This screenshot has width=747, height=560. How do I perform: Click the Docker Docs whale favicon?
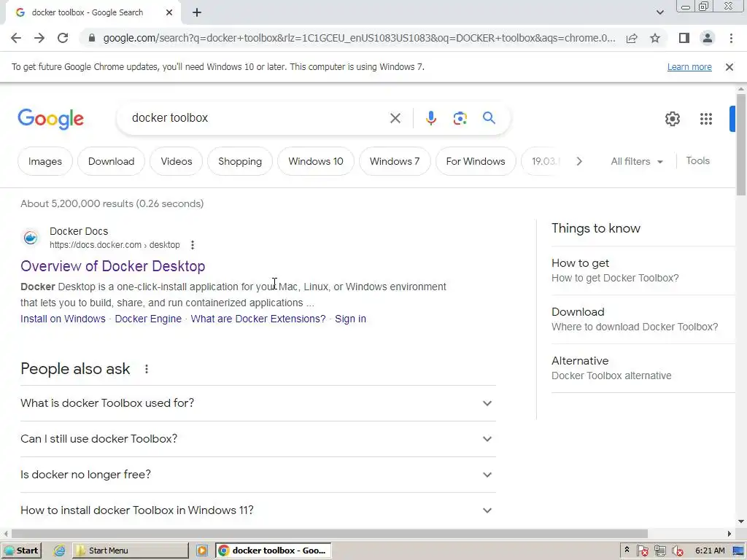[31, 237]
